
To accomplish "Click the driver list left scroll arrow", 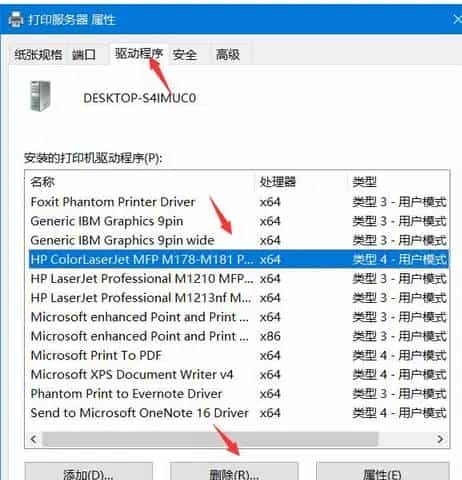I will coord(33,439).
